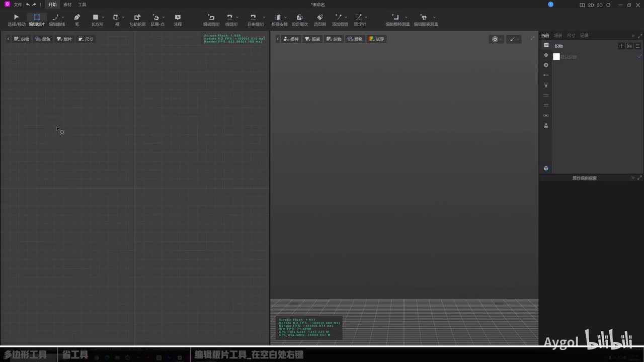
Task: Choose the 编辑曲线 tool
Action: pyautogui.click(x=56, y=20)
